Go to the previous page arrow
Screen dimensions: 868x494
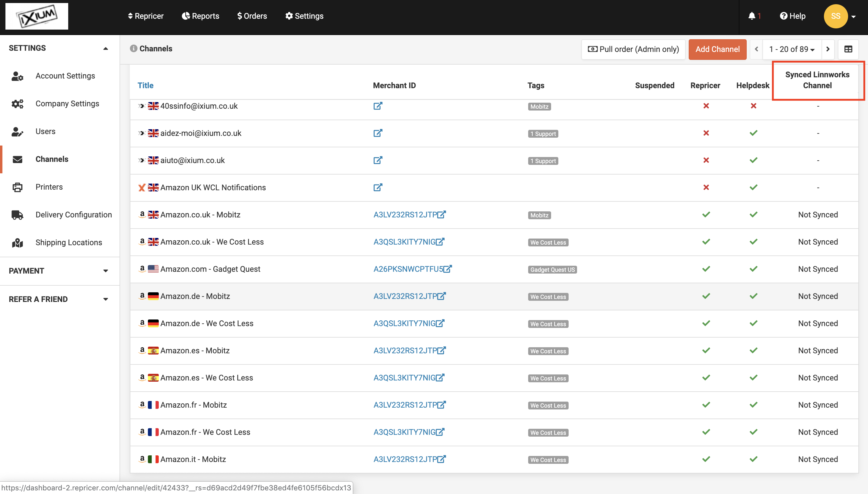[x=756, y=49]
